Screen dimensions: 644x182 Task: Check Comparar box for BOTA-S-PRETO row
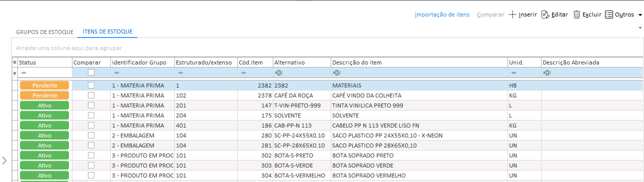(91, 155)
